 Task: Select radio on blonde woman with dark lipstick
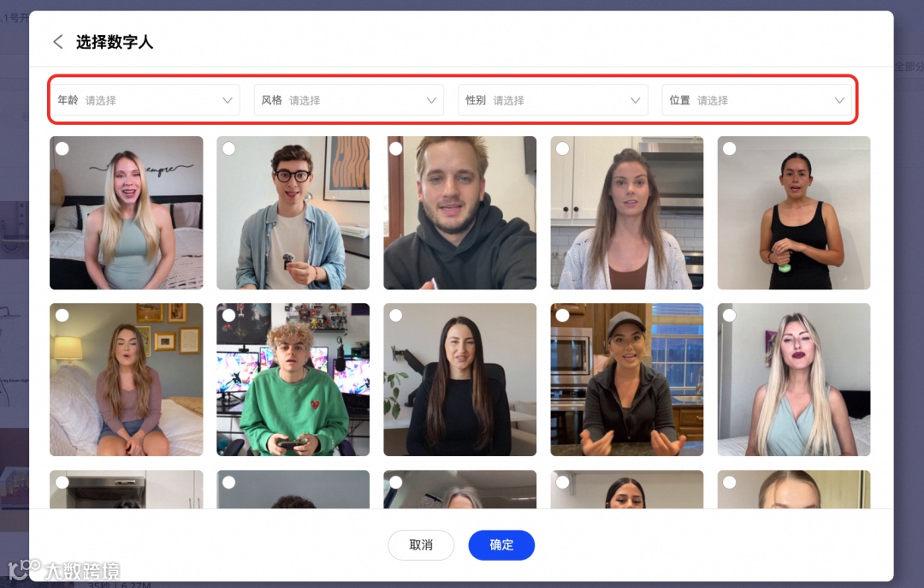tap(730, 316)
